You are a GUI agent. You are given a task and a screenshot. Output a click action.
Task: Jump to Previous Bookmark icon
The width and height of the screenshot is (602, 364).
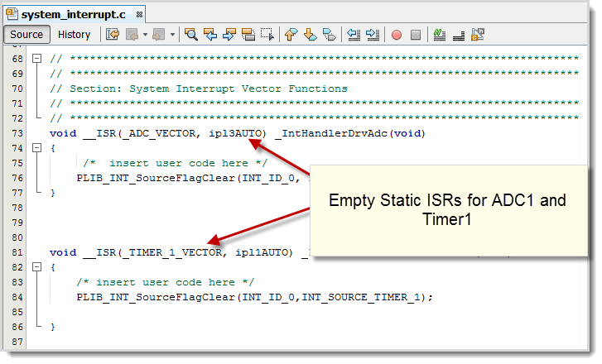[291, 35]
